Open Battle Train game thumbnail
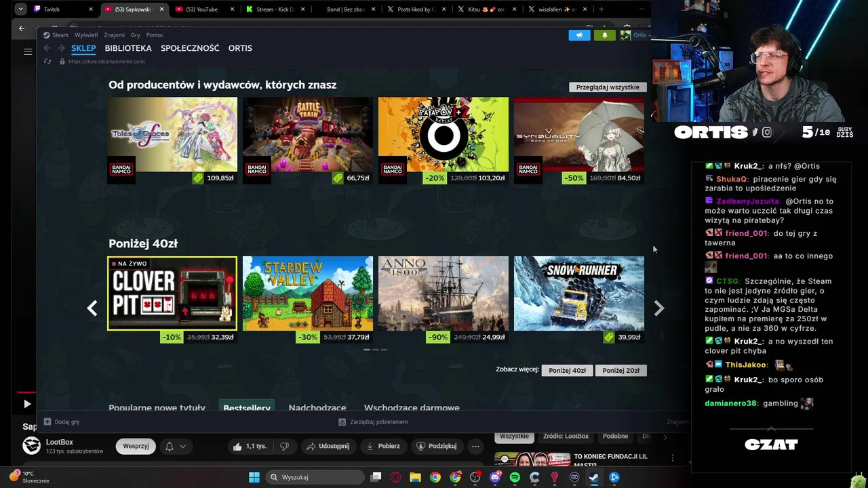The width and height of the screenshot is (868, 488). click(x=308, y=134)
